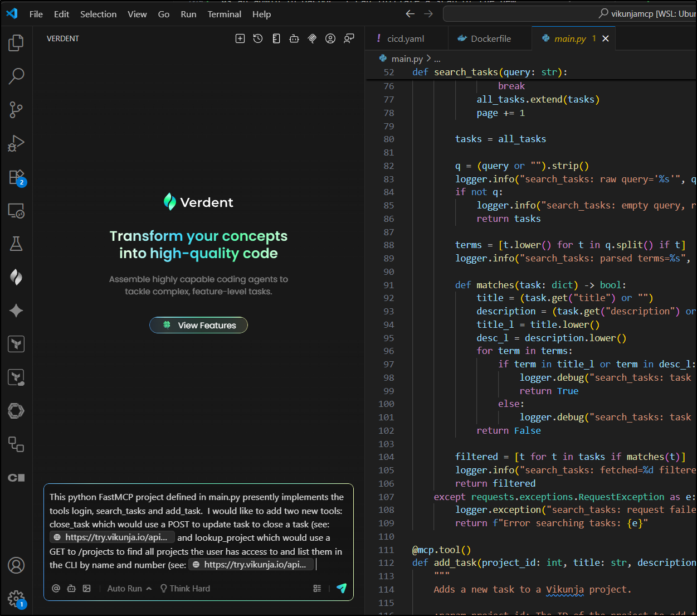Start a new Verdent chat session

(240, 38)
